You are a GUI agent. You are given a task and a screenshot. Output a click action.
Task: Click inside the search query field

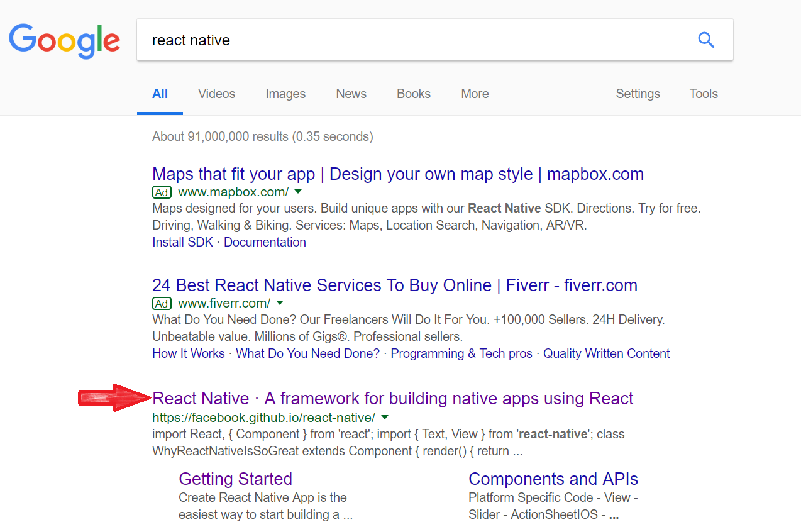coord(377,40)
